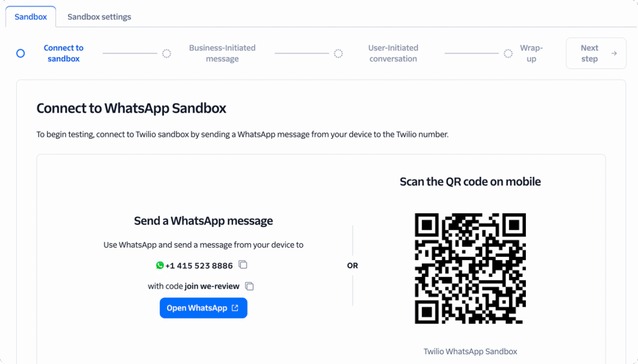Click the external-link icon on Open WhatsApp
The height and width of the screenshot is (364, 638).
[235, 308]
